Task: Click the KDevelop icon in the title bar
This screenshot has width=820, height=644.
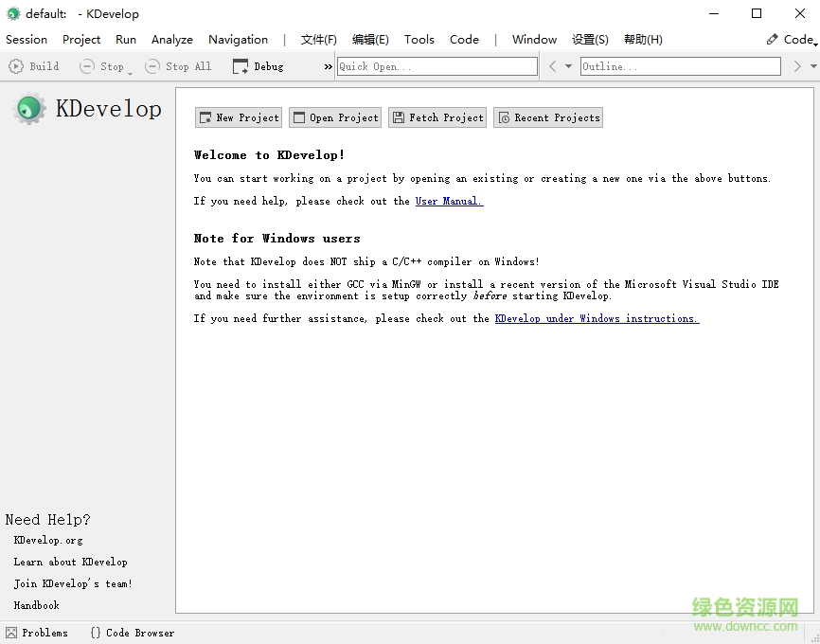Action: click(13, 13)
